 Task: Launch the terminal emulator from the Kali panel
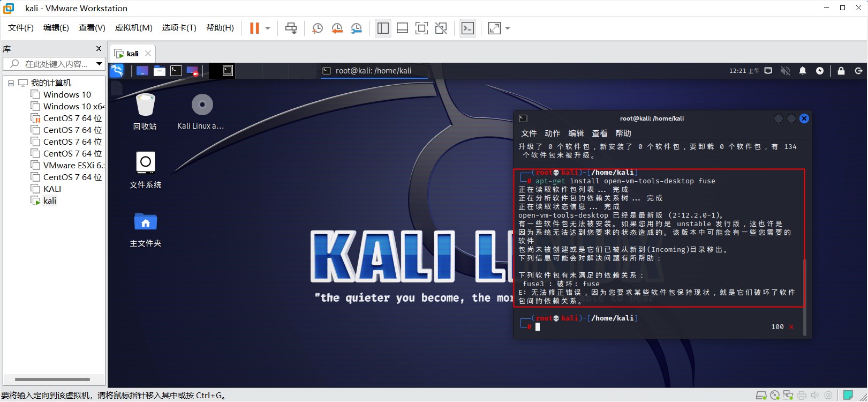coord(176,70)
